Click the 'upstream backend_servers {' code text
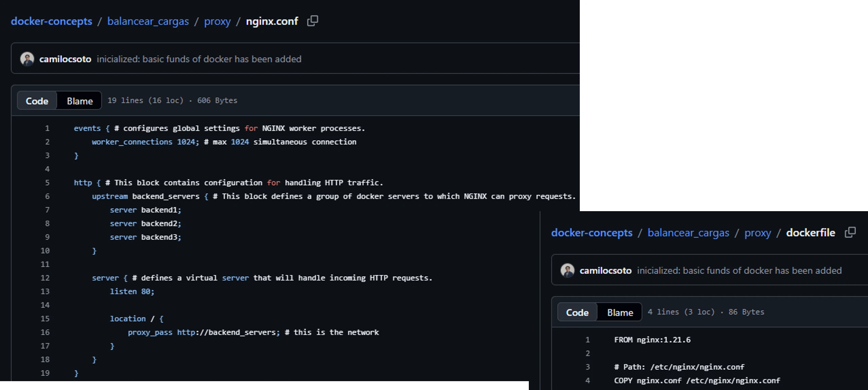Viewport: 868px width, 390px height. pyautogui.click(x=150, y=196)
